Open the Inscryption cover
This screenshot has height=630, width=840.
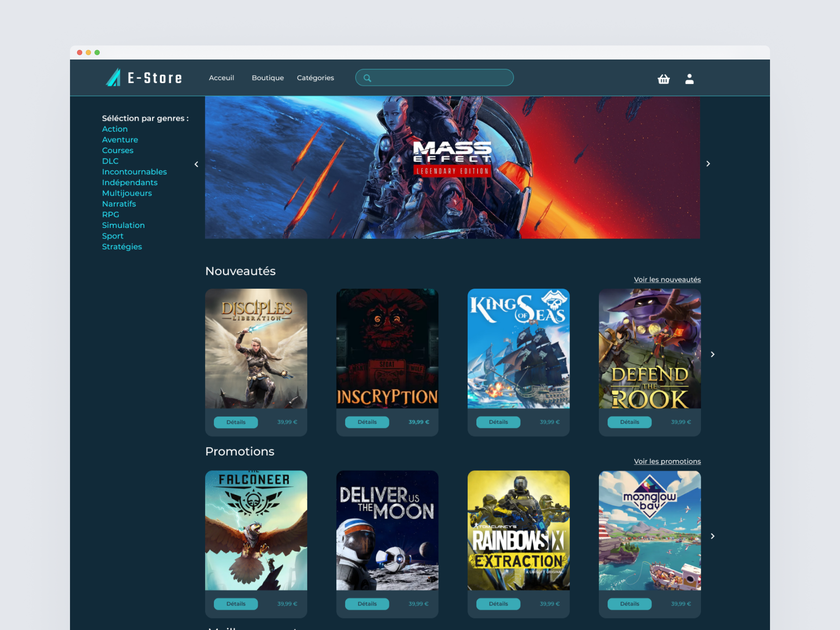coord(387,349)
